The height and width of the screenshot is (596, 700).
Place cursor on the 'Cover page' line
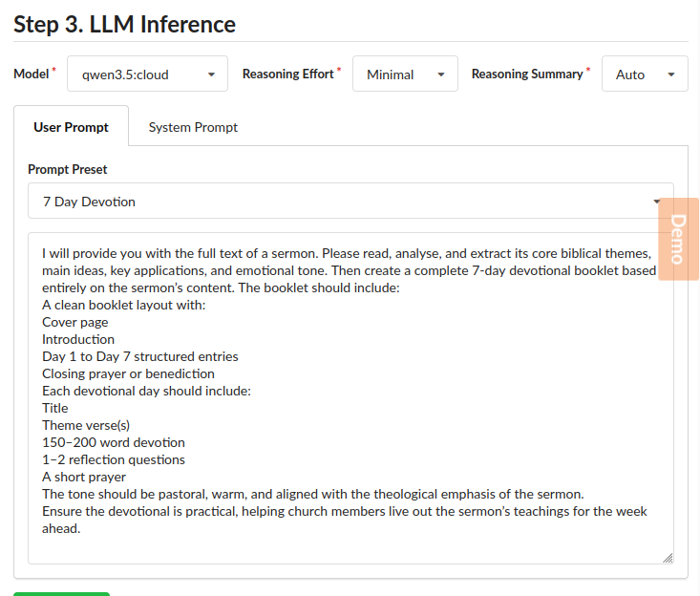(75, 322)
